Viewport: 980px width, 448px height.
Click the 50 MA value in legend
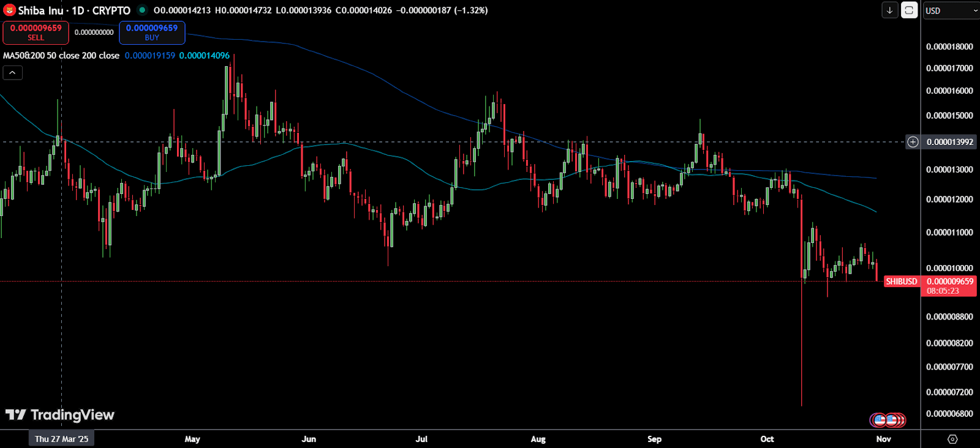tap(150, 56)
